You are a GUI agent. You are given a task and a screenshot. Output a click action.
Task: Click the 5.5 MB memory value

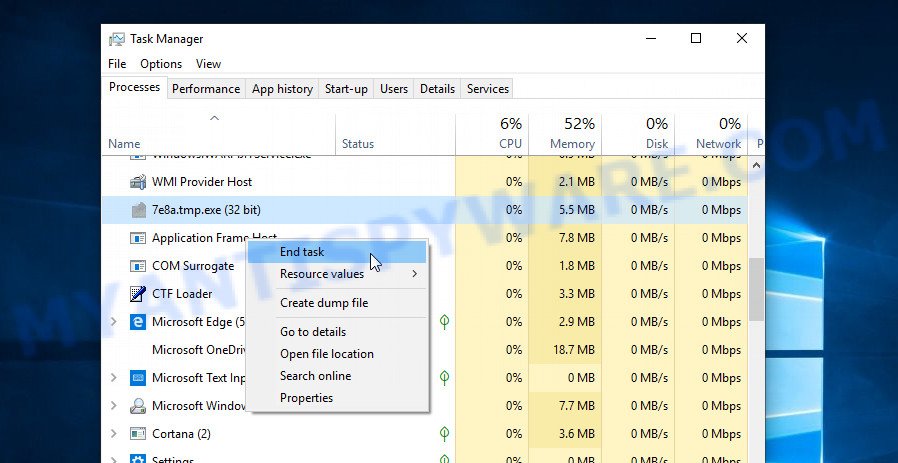point(577,210)
